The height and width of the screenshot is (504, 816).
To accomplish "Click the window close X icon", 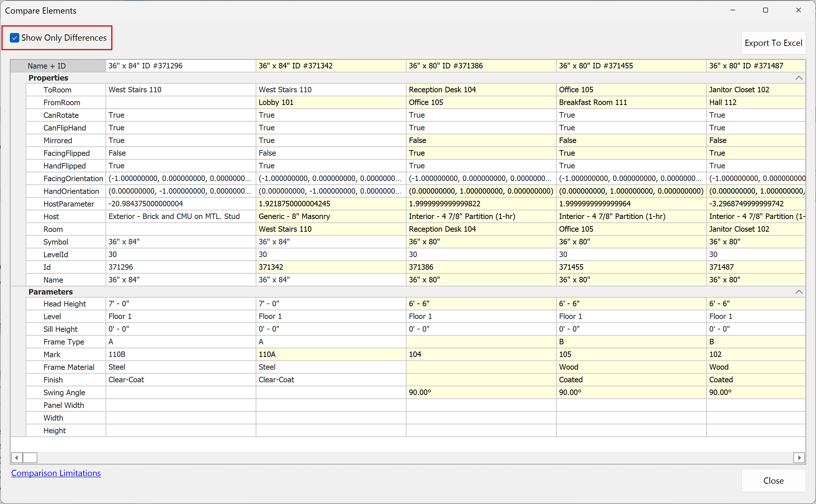I will [x=798, y=10].
